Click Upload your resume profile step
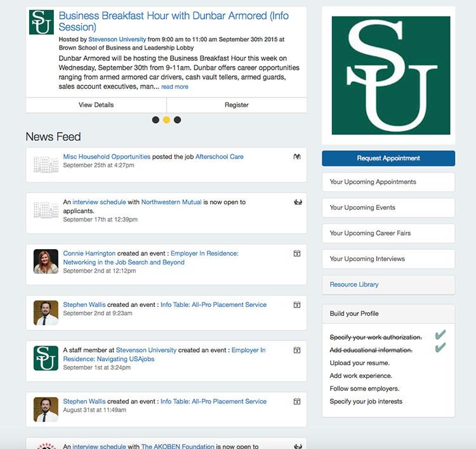The width and height of the screenshot is (476, 449). (359, 363)
